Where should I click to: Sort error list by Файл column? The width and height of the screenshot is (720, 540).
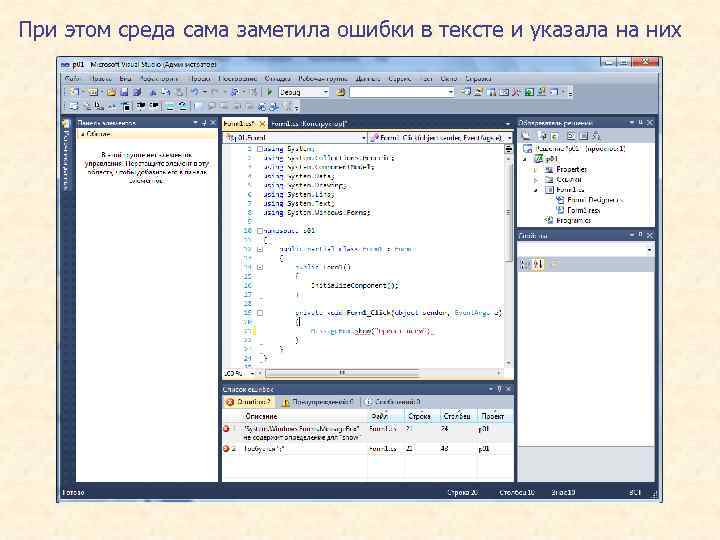click(x=386, y=416)
